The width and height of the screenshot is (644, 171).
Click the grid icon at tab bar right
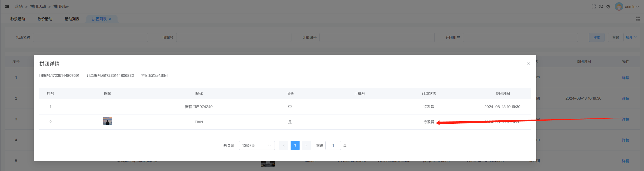(638, 19)
